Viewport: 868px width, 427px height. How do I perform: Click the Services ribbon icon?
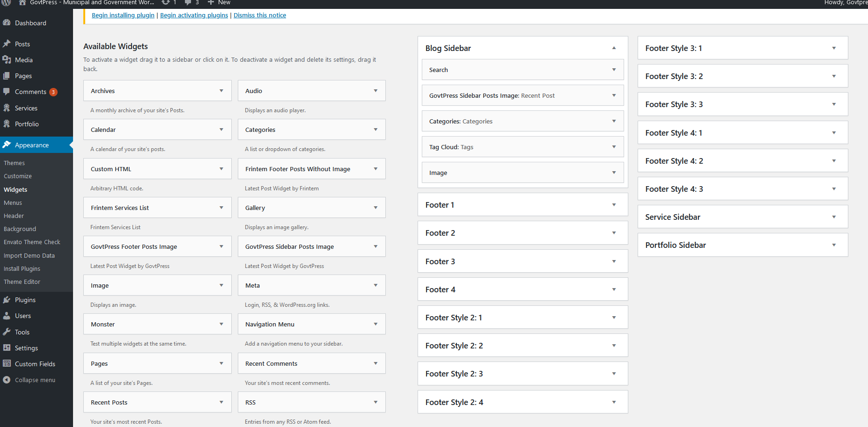7,108
